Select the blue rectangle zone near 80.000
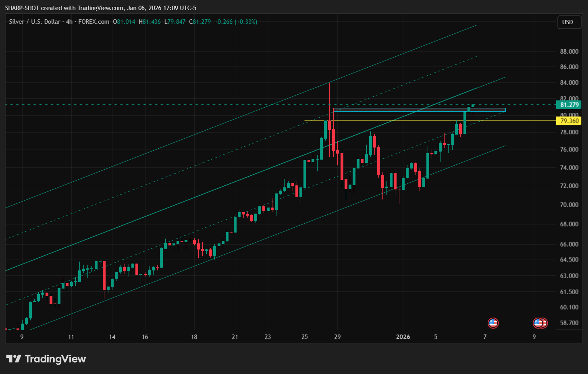 tap(419, 110)
